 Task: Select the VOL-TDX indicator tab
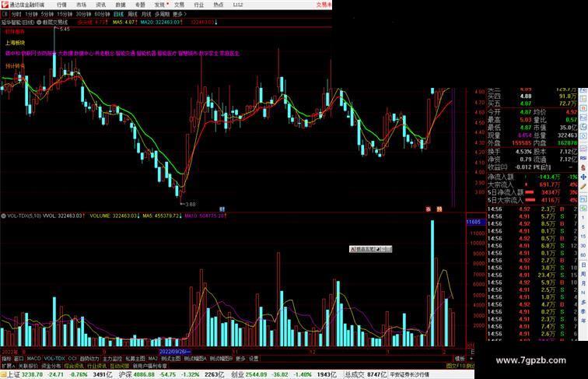(54, 359)
